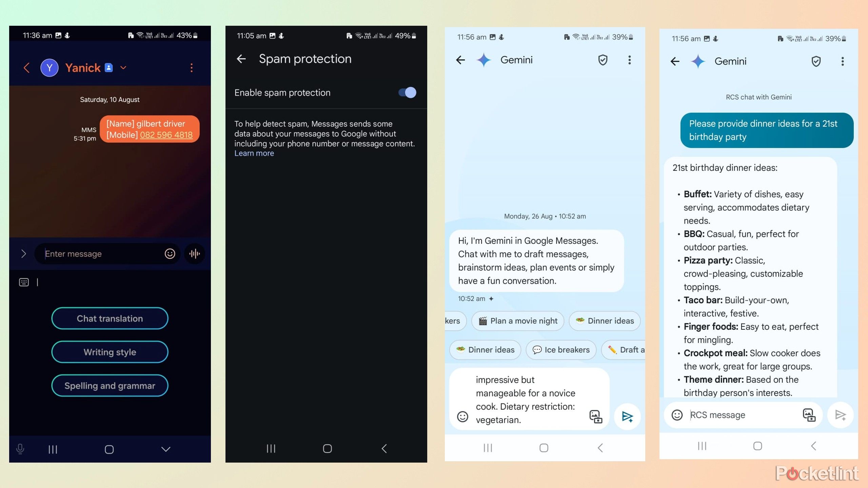Viewport: 868px width, 488px height.
Task: Expand conversation with Yanick dropdown arrow
Action: [x=123, y=67]
